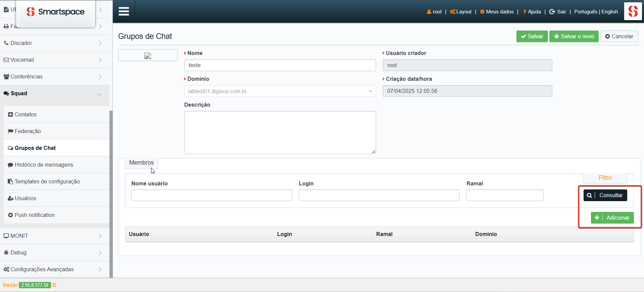Click the Adicionar member button
Viewport: 644px width, 292px height.
pyautogui.click(x=612, y=218)
